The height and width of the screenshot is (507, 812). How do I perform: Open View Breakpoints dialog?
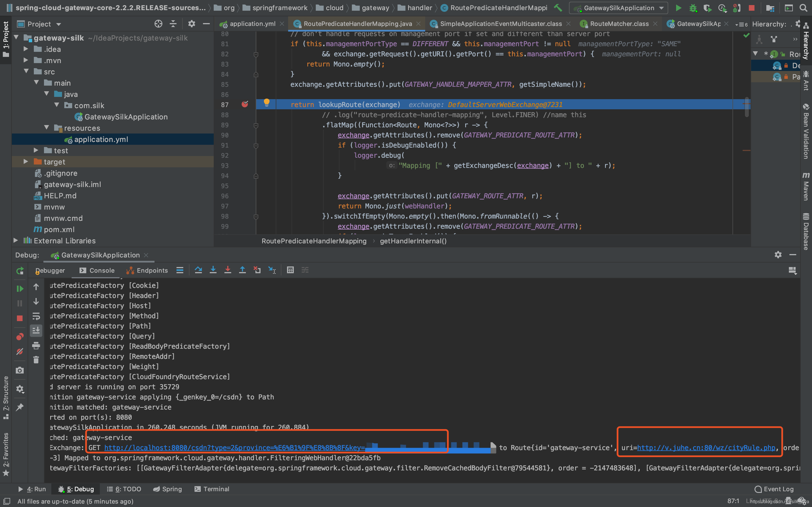pyautogui.click(x=20, y=337)
